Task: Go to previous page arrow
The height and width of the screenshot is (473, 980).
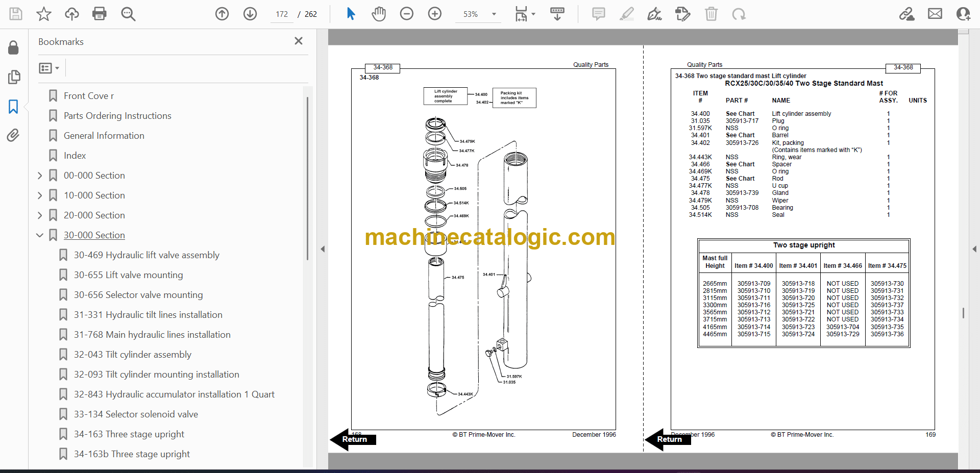Action: 222,14
